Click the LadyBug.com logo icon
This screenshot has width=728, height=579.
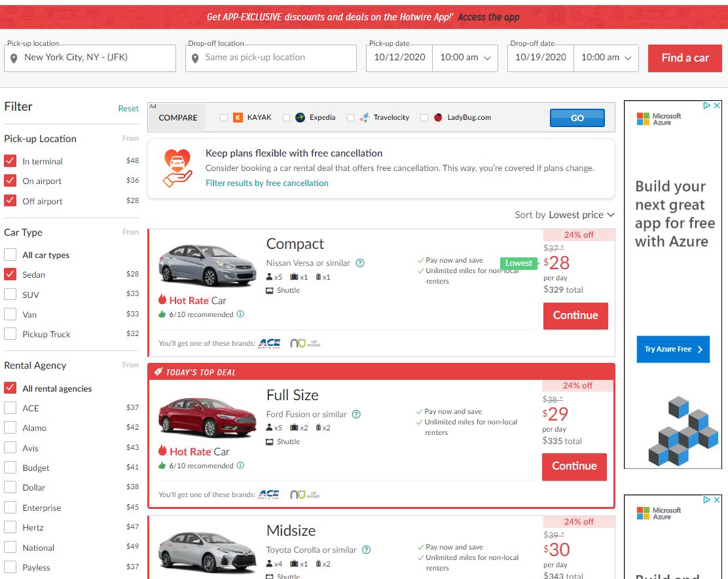[x=438, y=117]
